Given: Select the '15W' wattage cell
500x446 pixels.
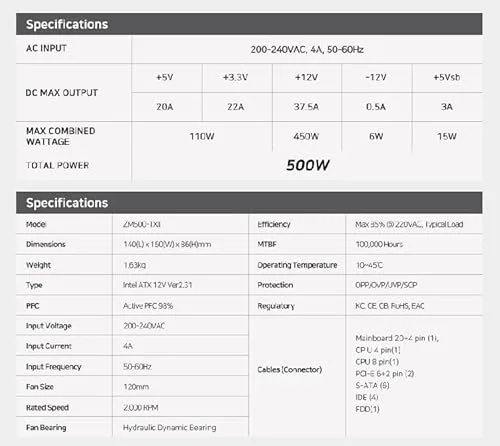Looking at the screenshot, I should [447, 136].
